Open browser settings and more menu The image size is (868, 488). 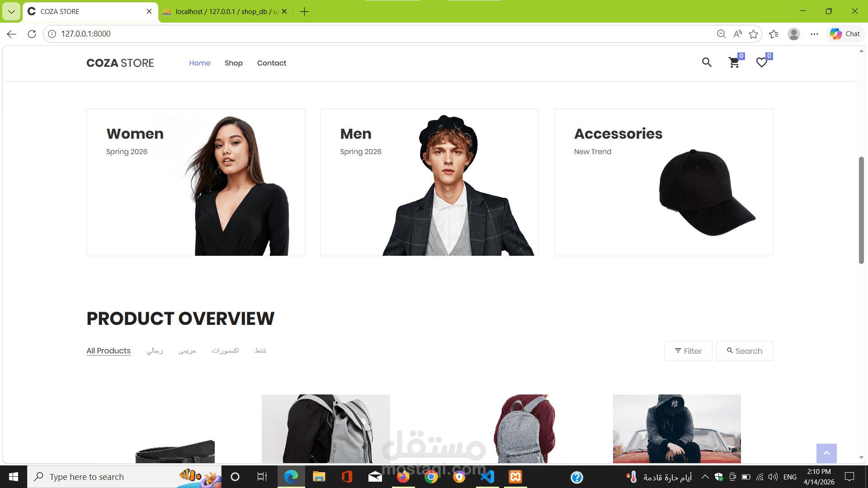[814, 34]
